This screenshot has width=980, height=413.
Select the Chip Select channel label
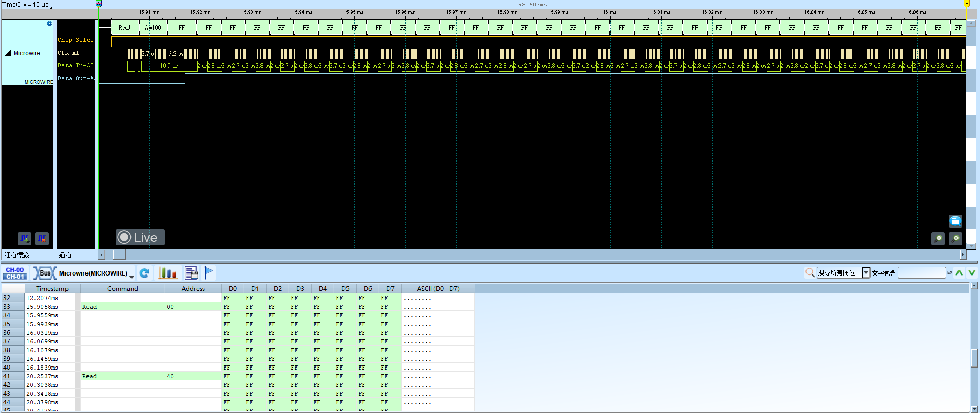(x=76, y=40)
